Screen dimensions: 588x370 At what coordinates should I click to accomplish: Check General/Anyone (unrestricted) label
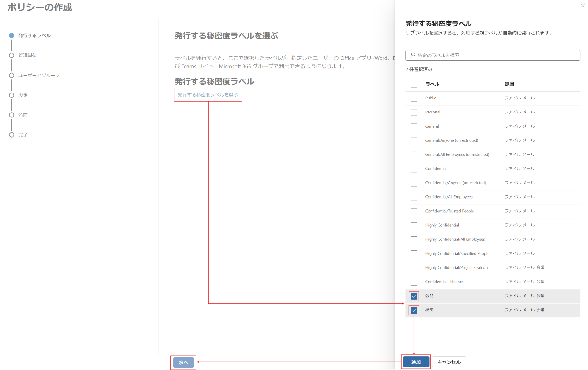414,140
